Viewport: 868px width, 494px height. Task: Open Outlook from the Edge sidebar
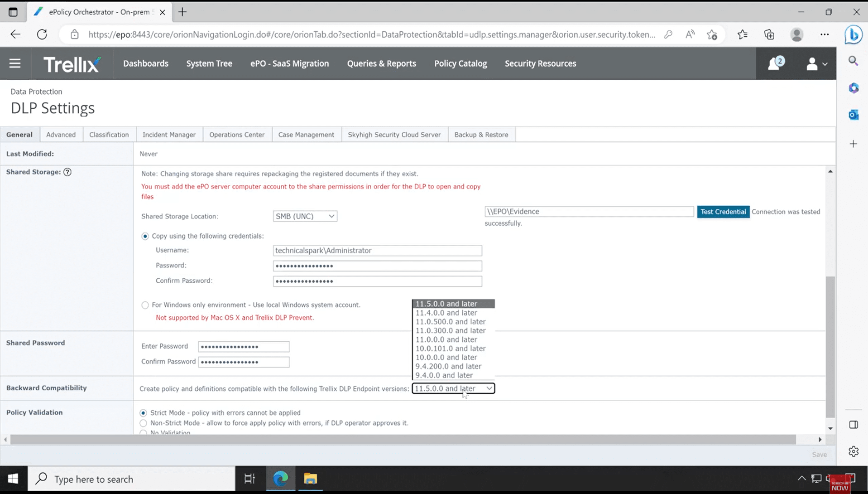(853, 115)
